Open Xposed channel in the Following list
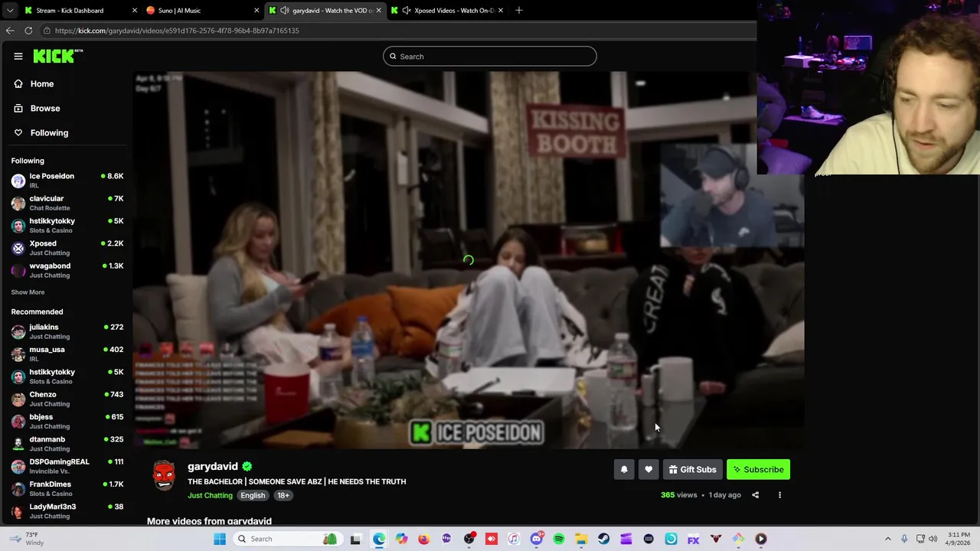 (x=67, y=247)
